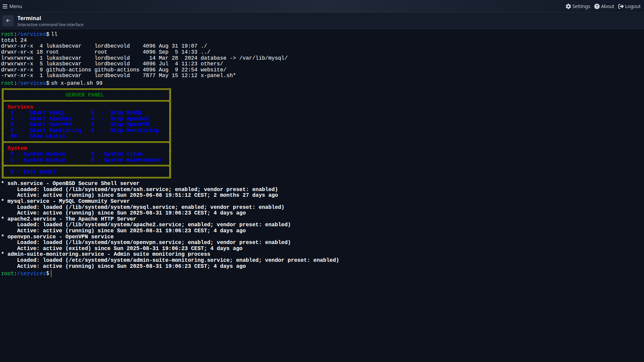The image size is (644, 362).
Task: Select option '2 - Stop MySQL' in panel
Action: [117, 113]
